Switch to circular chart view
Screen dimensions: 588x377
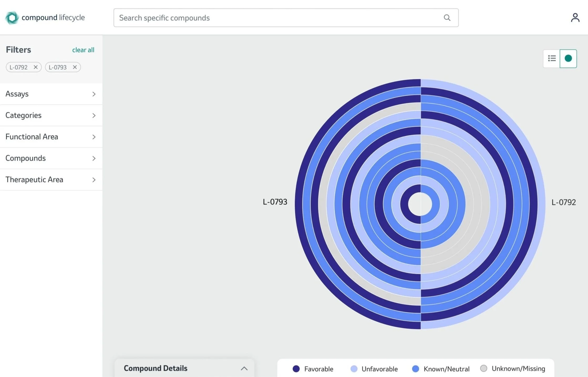(x=568, y=59)
